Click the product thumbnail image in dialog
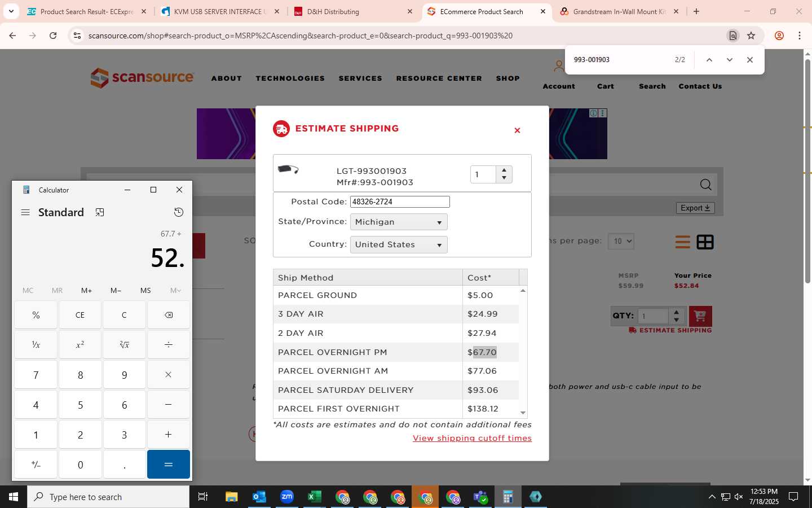Image resolution: width=812 pixels, height=508 pixels. [x=288, y=169]
